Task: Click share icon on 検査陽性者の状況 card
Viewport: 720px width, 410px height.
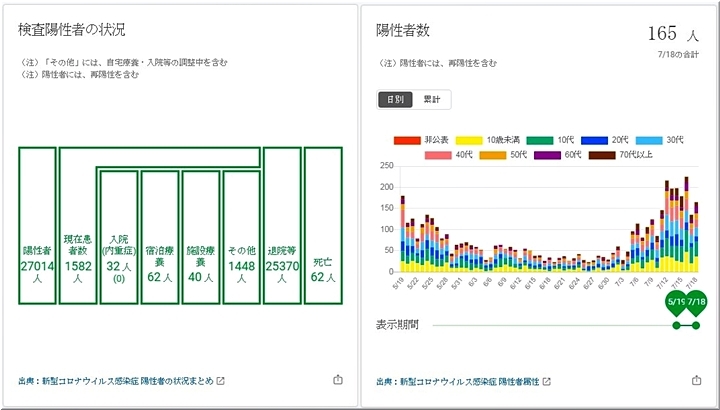Action: click(337, 380)
